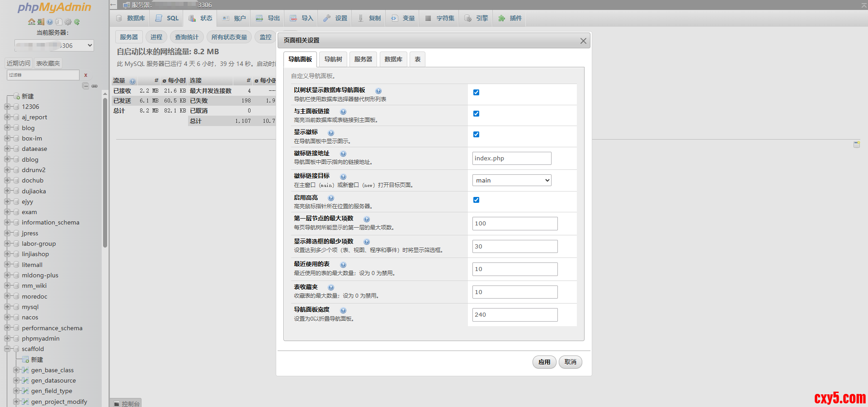Screen dimensions: 868x407
Task: Open the SQL tab in top menu
Action: (x=167, y=18)
